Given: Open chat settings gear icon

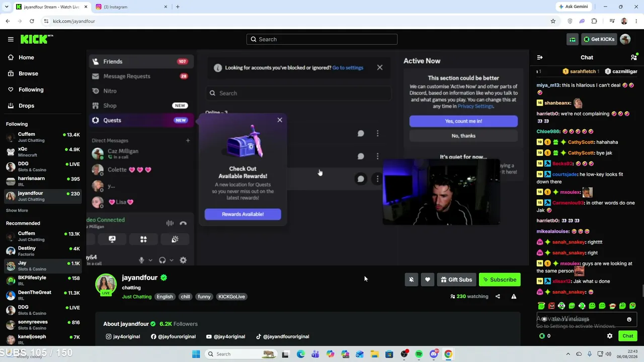Looking at the screenshot, I should [x=610, y=336].
